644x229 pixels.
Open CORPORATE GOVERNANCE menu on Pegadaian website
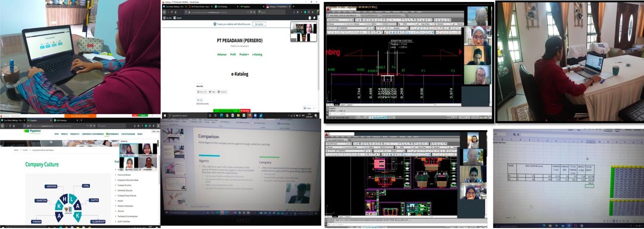click(93, 134)
